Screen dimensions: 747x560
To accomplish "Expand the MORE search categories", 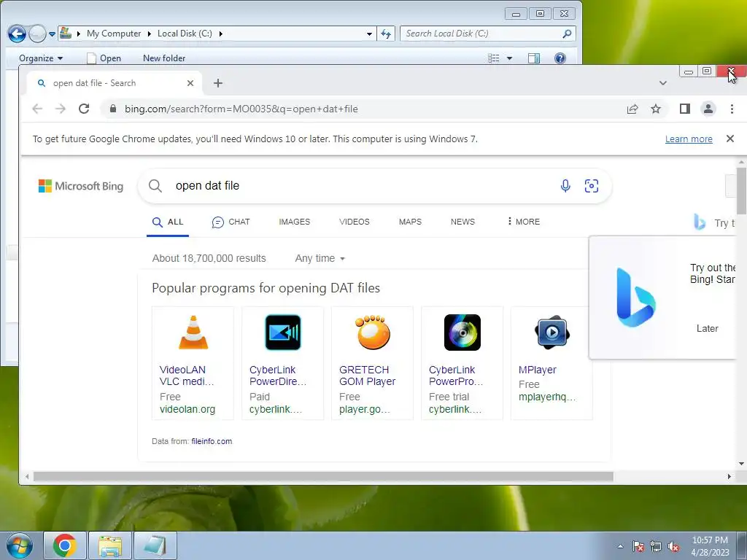I will (x=523, y=222).
